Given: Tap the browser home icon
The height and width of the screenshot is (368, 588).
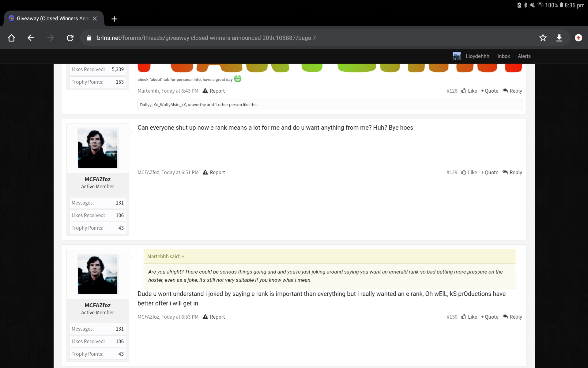Looking at the screenshot, I should [11, 38].
